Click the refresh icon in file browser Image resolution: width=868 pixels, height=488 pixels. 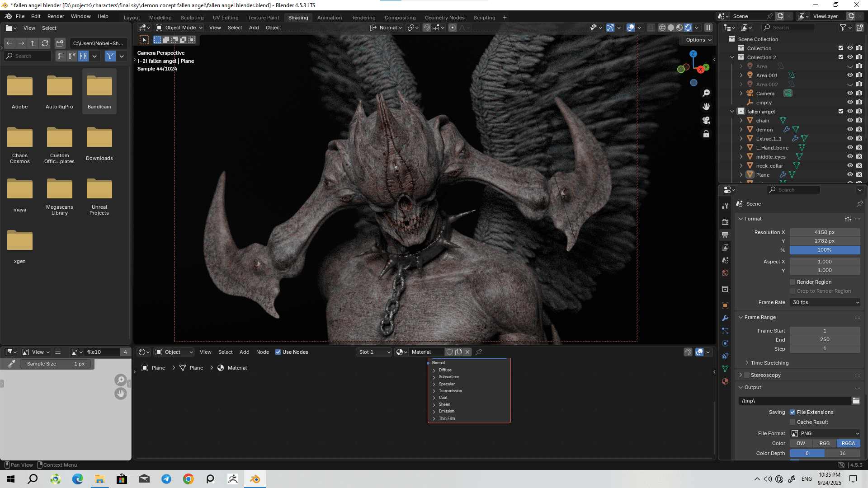[45, 43]
